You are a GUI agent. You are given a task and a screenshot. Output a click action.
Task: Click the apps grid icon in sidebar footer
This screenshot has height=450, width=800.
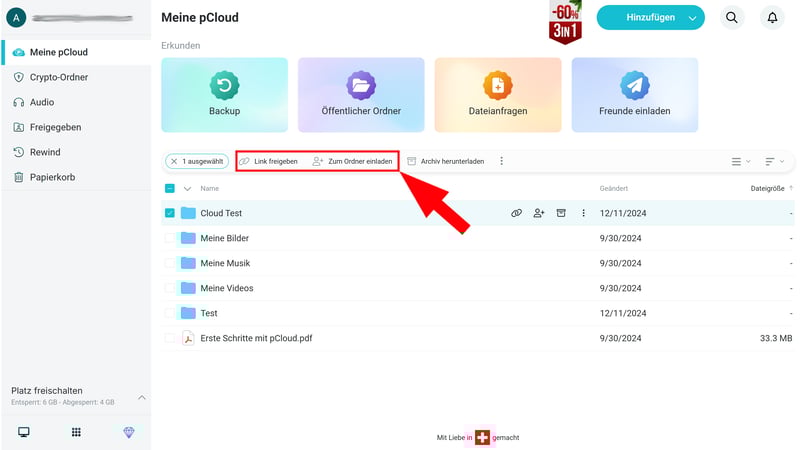click(76, 432)
